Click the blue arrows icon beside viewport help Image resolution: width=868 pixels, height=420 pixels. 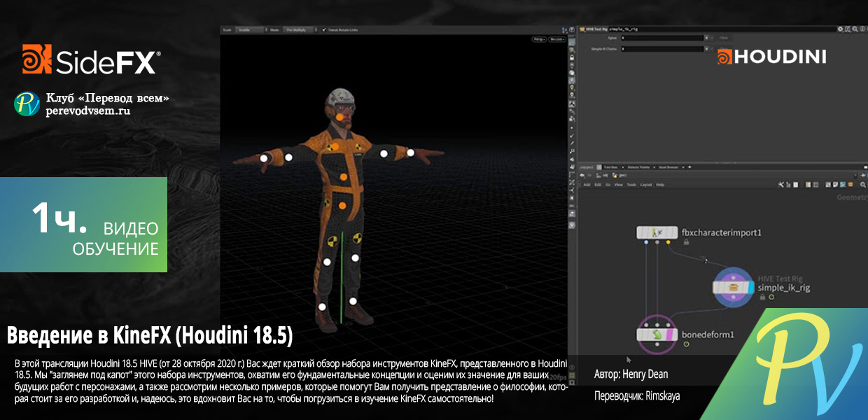coord(564,30)
